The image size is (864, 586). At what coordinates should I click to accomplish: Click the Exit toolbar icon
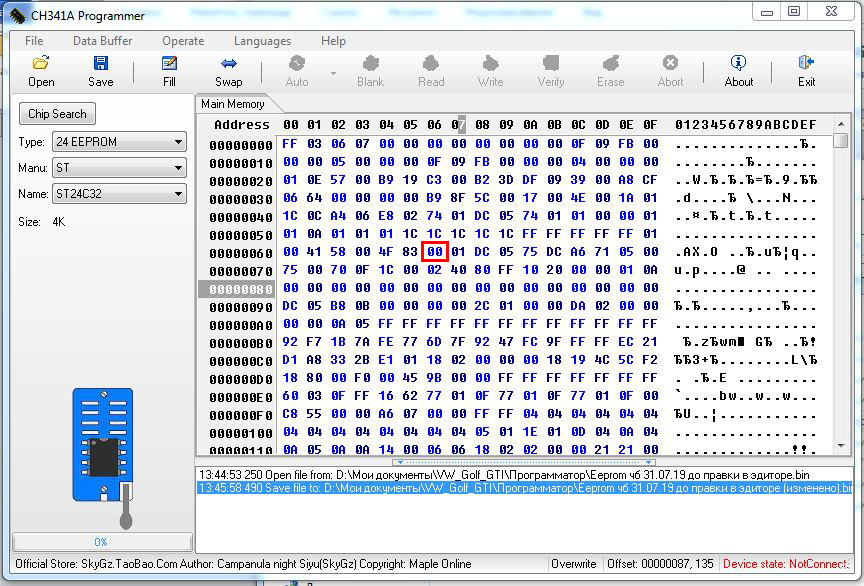point(806,64)
